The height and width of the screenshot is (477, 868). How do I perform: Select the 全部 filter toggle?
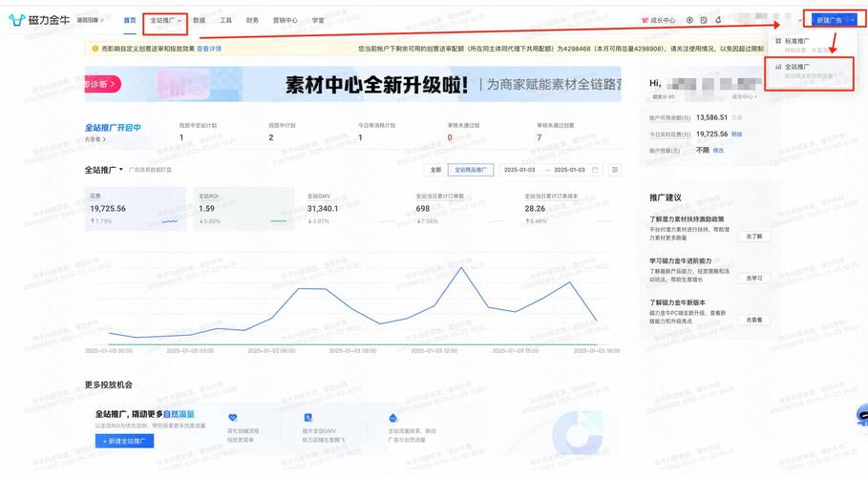(435, 170)
